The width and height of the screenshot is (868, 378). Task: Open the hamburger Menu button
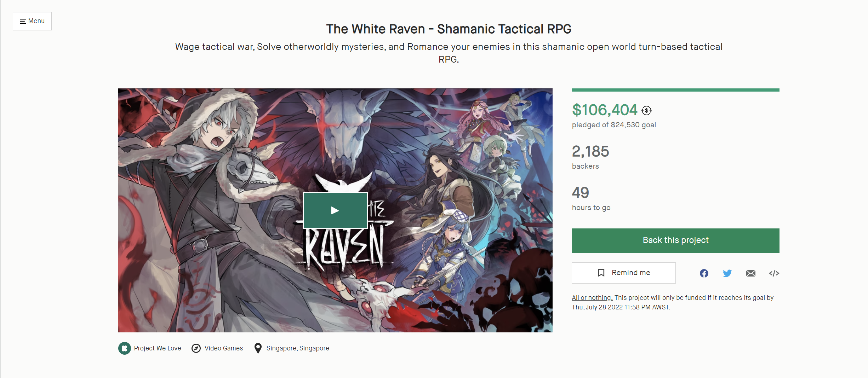click(32, 21)
